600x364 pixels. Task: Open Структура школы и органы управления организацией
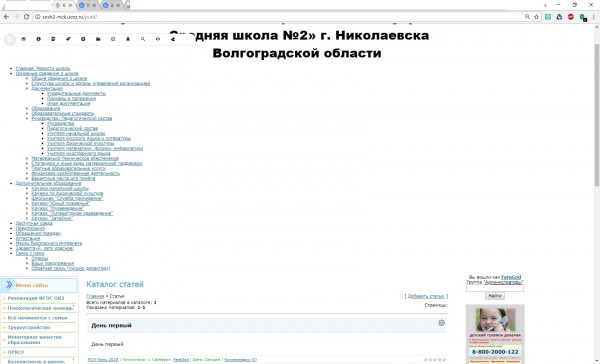pos(91,83)
